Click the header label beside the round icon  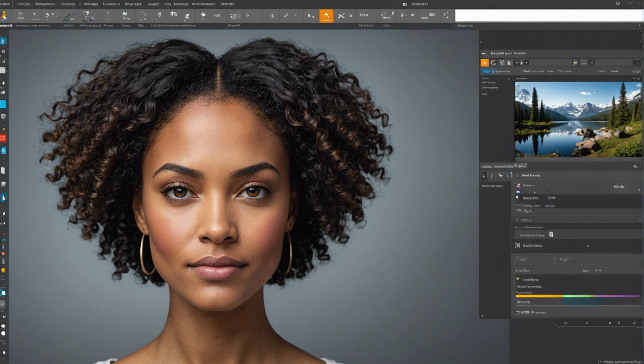(530, 175)
